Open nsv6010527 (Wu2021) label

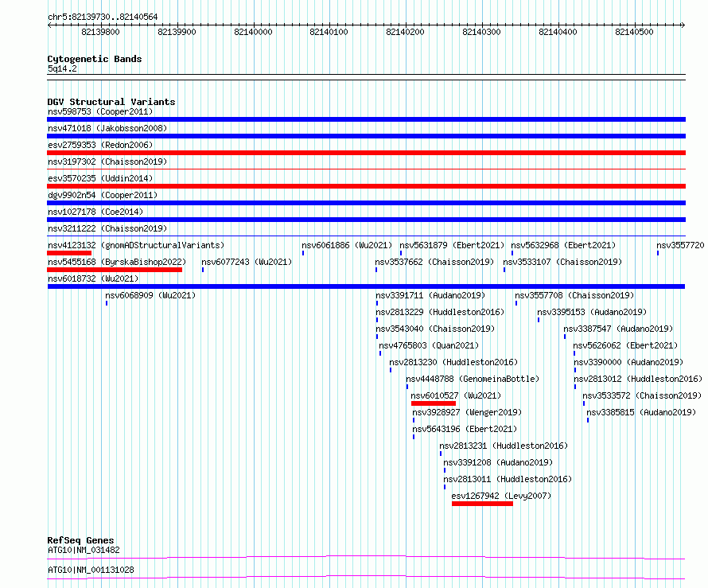456,395
